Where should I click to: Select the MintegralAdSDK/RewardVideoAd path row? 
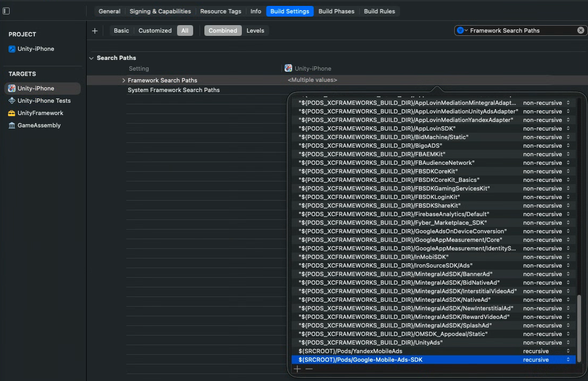tap(433, 317)
